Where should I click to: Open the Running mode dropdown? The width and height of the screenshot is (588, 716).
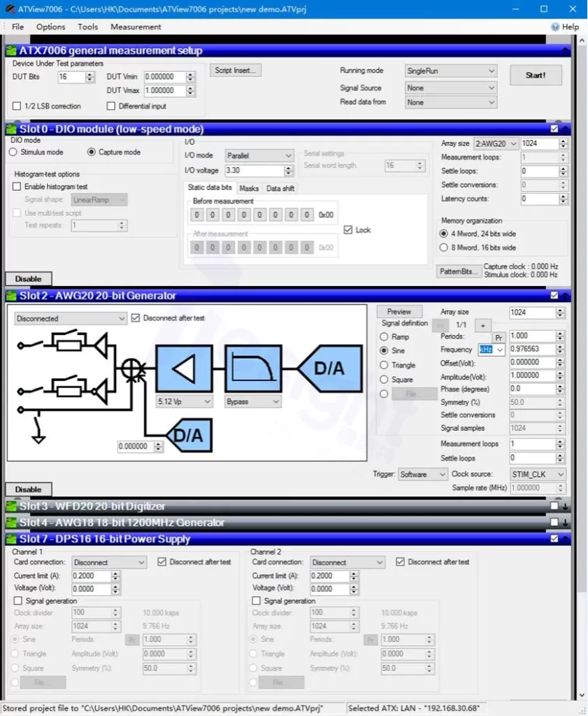click(x=451, y=71)
